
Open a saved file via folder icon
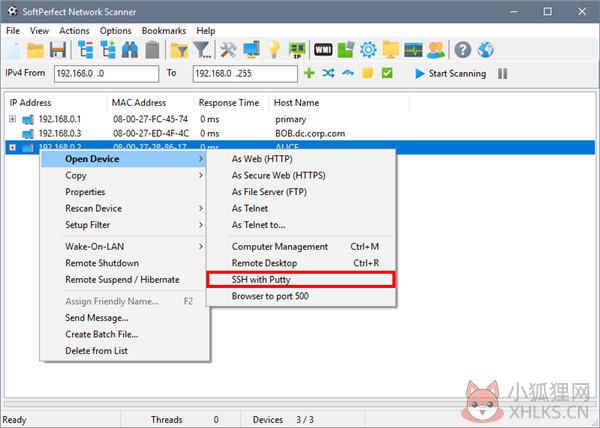point(35,50)
